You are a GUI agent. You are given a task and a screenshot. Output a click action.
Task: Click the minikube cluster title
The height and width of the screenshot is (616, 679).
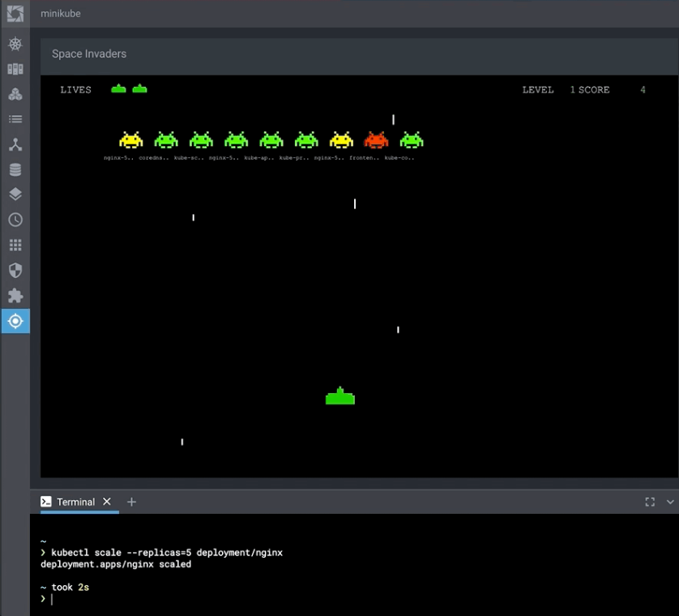[x=61, y=14]
